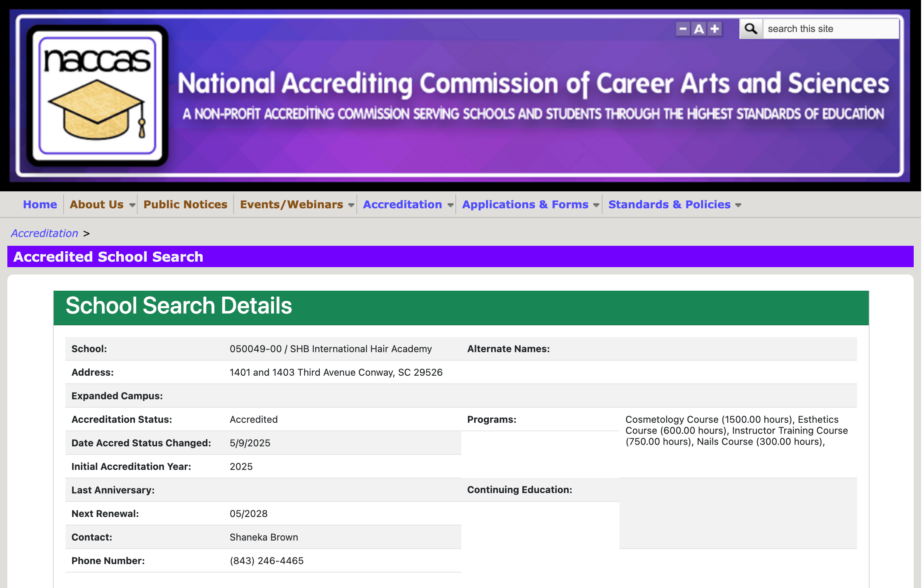
Task: Click the search this site field
Action: click(x=829, y=29)
